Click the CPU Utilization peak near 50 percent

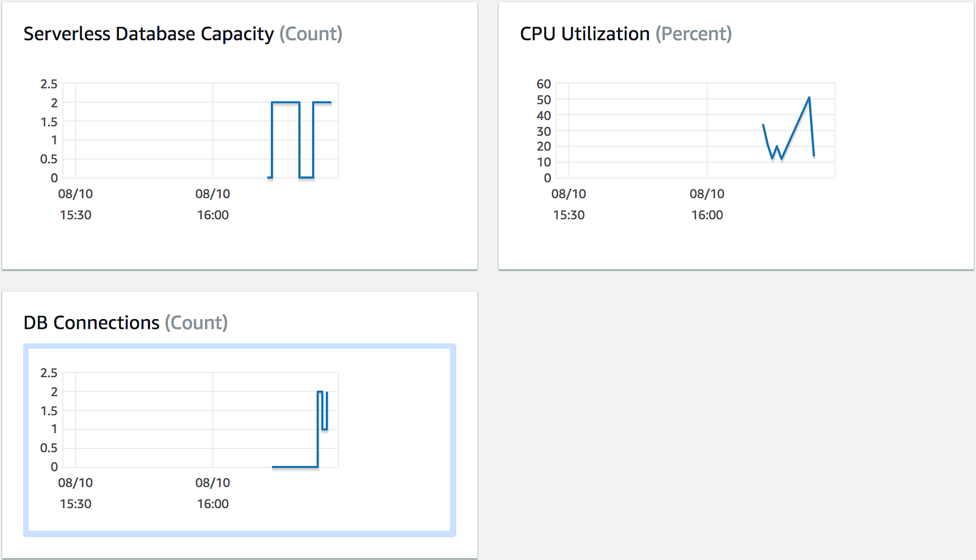click(x=809, y=98)
